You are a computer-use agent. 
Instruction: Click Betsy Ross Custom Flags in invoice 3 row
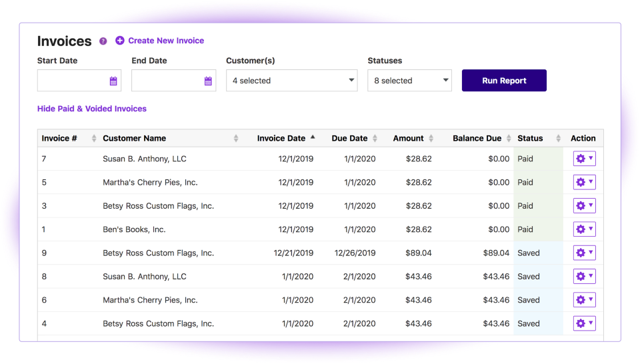tap(159, 206)
